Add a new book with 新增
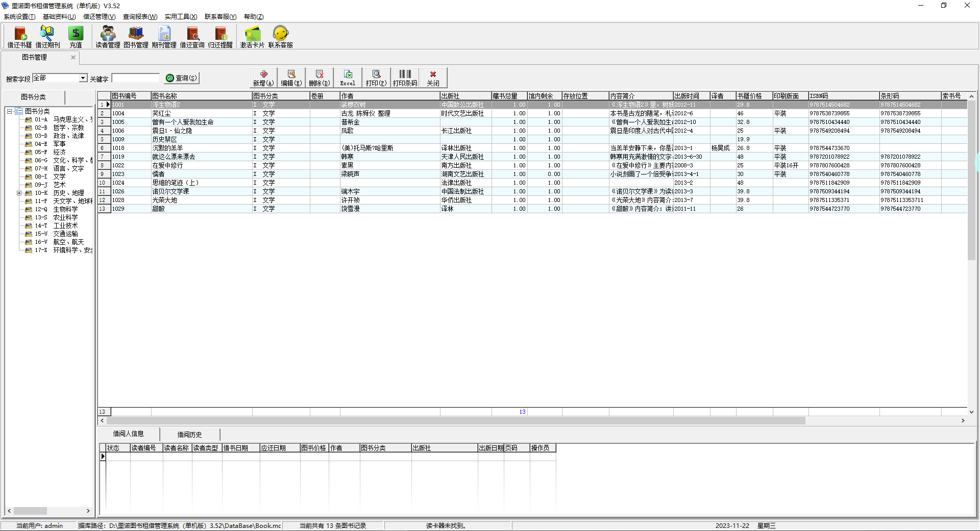 coord(263,78)
